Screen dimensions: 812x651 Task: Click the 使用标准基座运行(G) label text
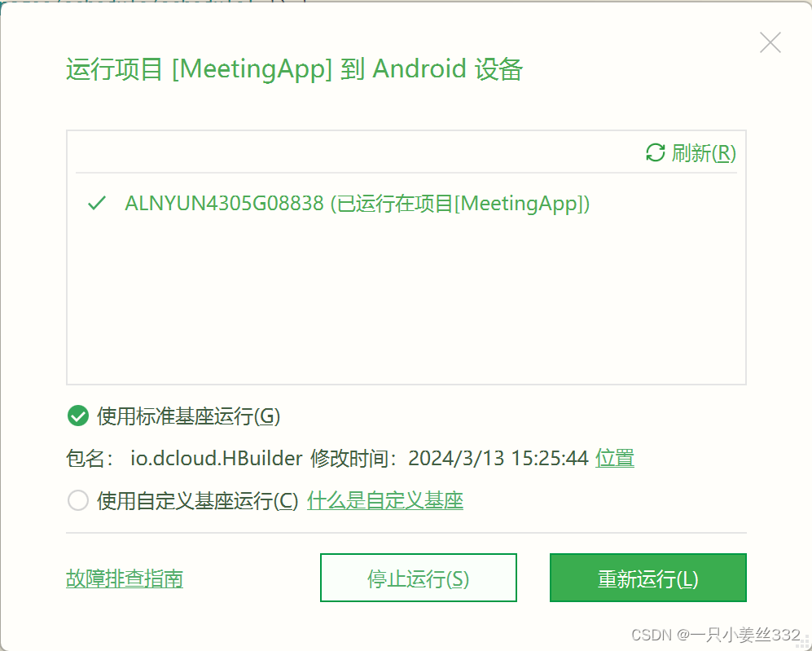(x=188, y=416)
